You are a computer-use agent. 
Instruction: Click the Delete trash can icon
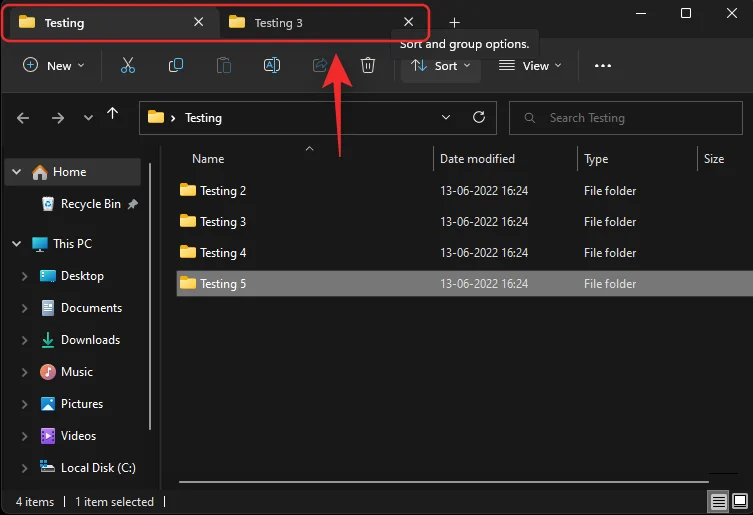(x=368, y=65)
